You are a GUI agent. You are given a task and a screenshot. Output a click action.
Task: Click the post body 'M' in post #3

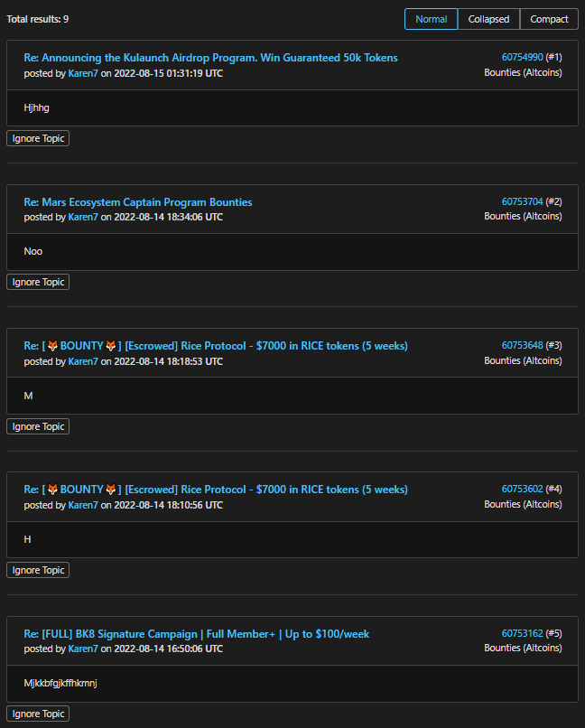coord(28,396)
